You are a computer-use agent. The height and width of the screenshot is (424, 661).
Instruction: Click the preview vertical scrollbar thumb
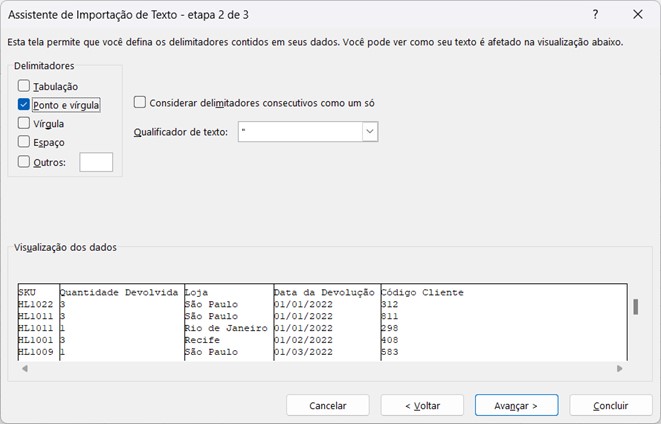point(635,306)
